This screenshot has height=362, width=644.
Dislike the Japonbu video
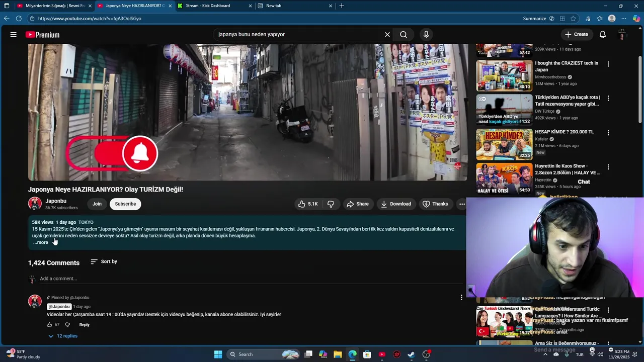coord(331,204)
